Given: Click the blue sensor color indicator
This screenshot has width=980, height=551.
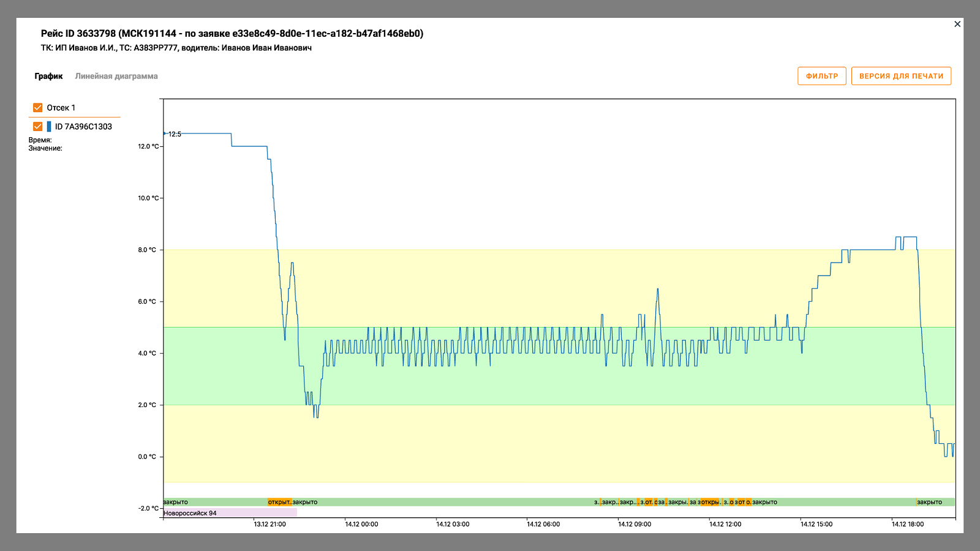Looking at the screenshot, I should 49,127.
